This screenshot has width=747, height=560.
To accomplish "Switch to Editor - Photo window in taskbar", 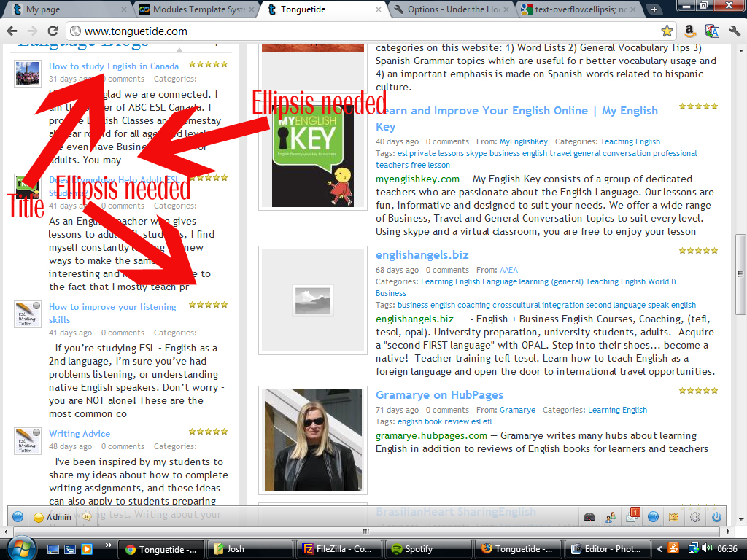I will pyautogui.click(x=607, y=549).
